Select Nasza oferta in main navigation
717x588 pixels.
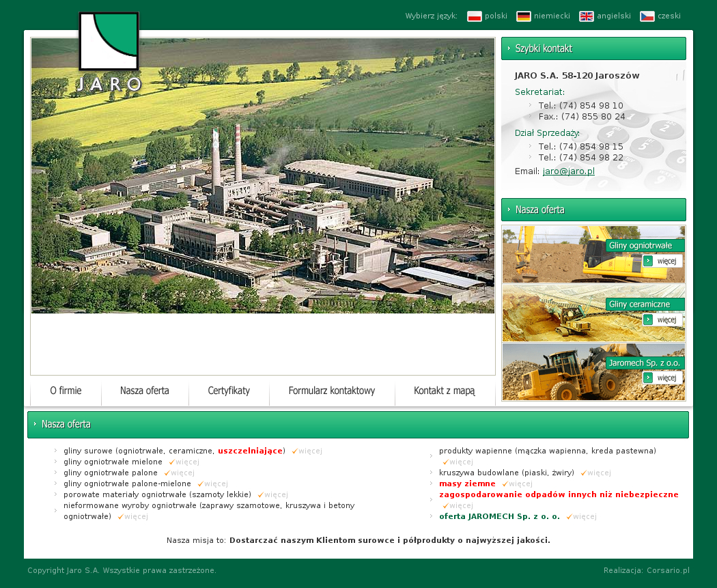pyautogui.click(x=144, y=391)
